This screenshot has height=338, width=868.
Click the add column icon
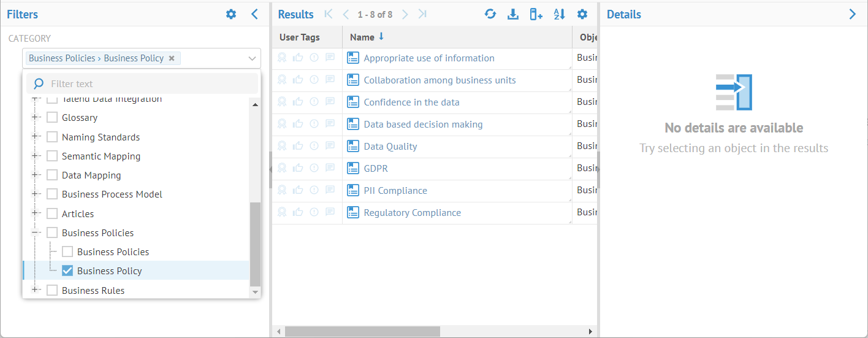point(536,14)
